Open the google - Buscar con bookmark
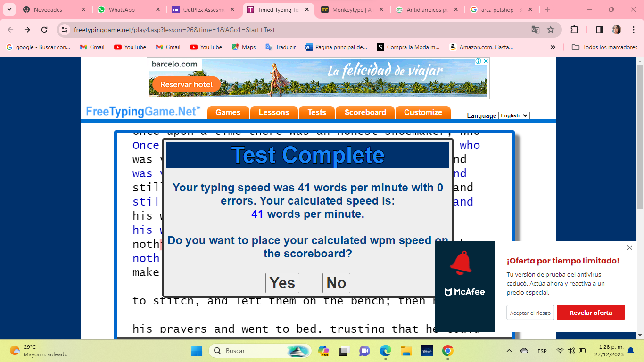Image resolution: width=644 pixels, height=362 pixels. pyautogui.click(x=38, y=47)
